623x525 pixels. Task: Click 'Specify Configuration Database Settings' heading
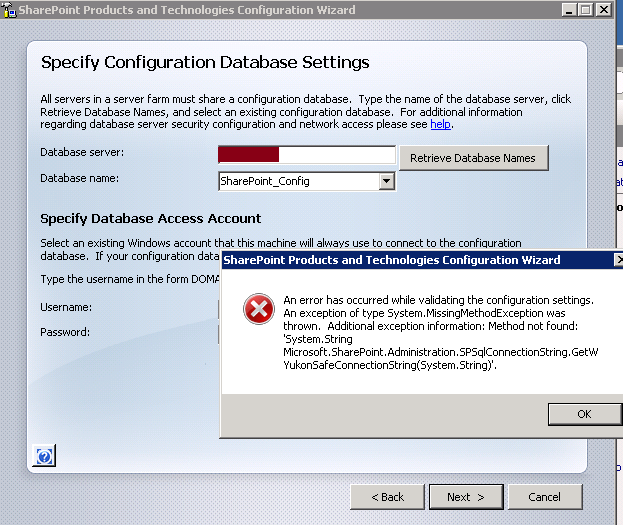(205, 62)
